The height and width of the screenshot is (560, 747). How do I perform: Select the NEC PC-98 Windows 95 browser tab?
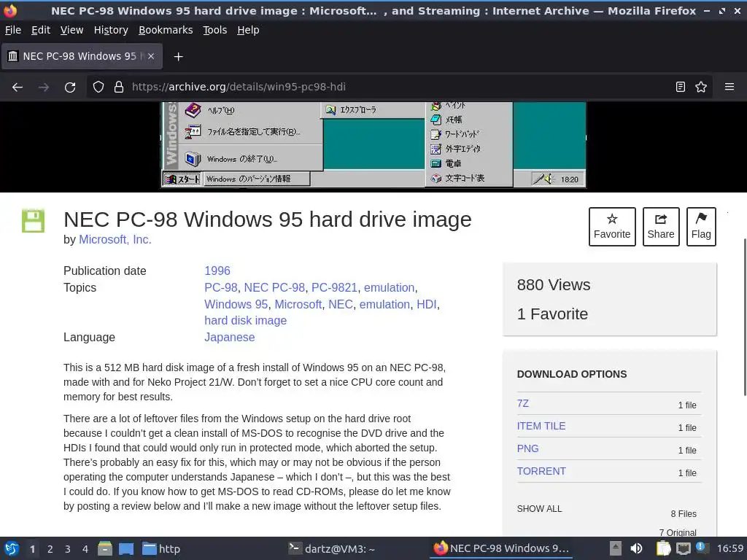[82, 56]
